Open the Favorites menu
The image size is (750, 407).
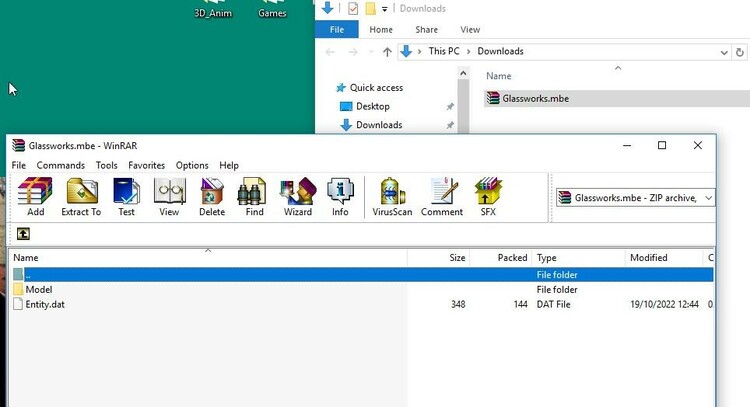click(x=146, y=165)
